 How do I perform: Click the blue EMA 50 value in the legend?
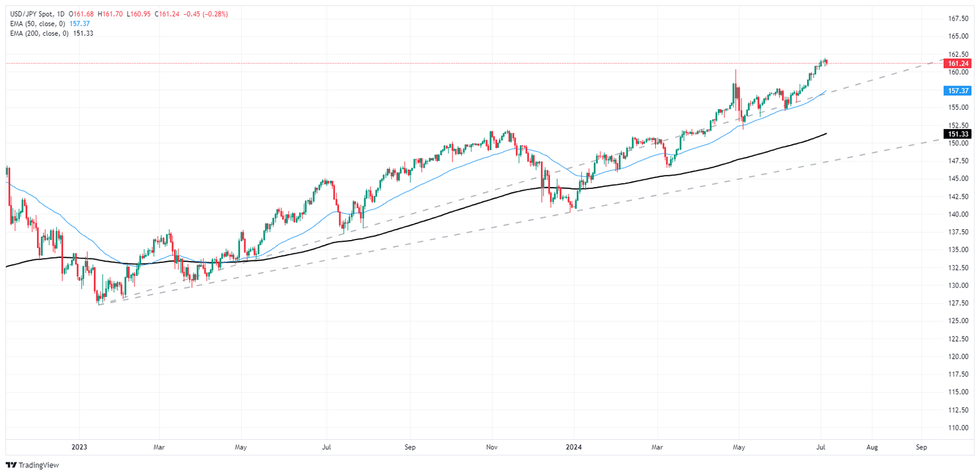click(x=79, y=24)
